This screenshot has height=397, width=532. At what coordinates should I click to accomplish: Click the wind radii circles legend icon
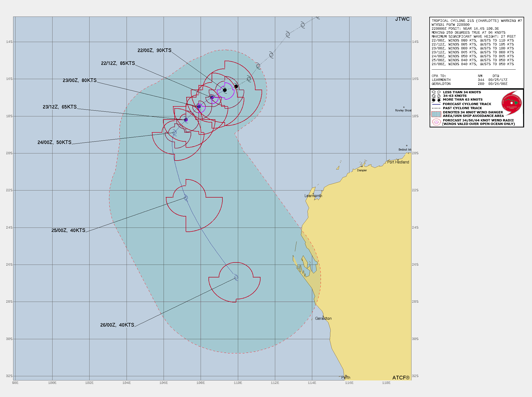(436, 122)
